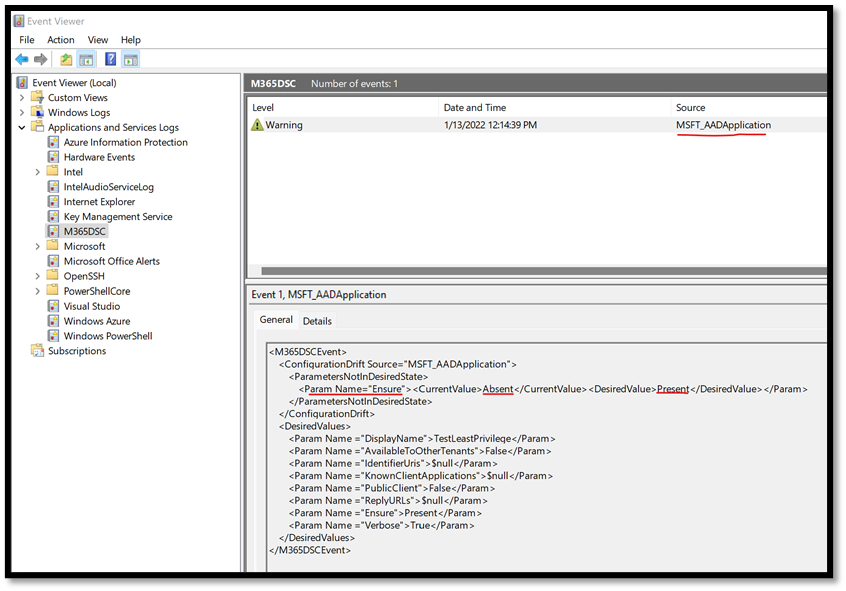Open the File menu

[26, 40]
